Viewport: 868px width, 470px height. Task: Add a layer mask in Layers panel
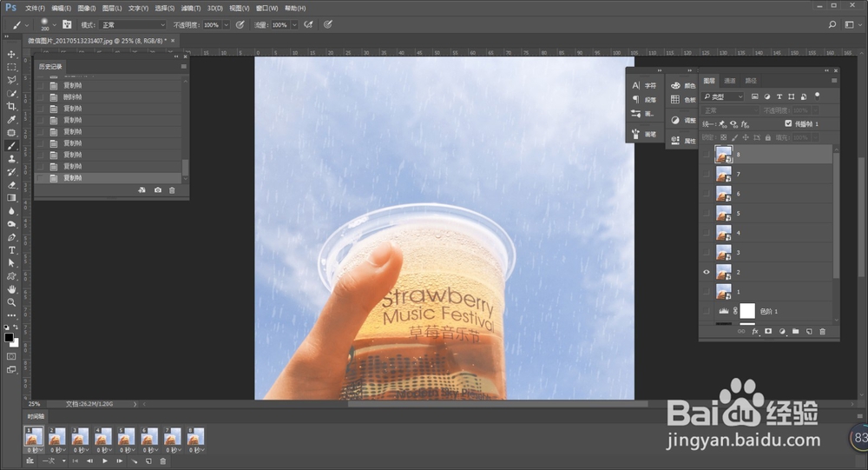(768, 332)
